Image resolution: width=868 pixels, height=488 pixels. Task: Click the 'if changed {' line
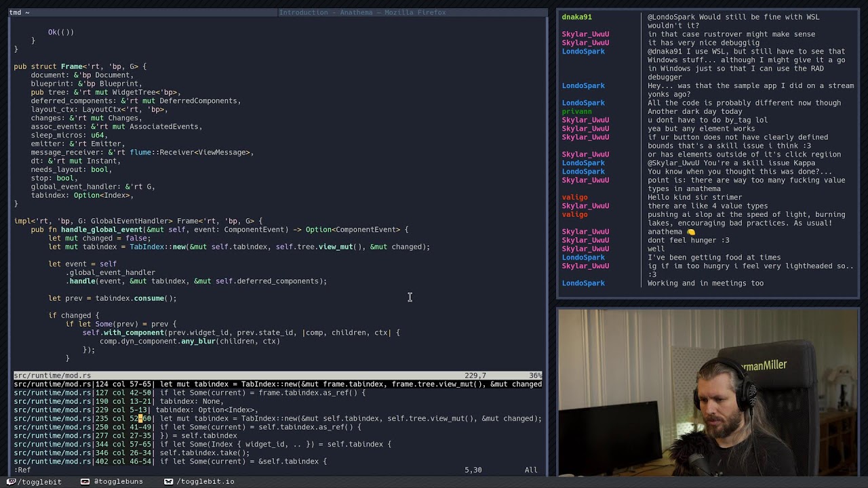[x=74, y=315]
